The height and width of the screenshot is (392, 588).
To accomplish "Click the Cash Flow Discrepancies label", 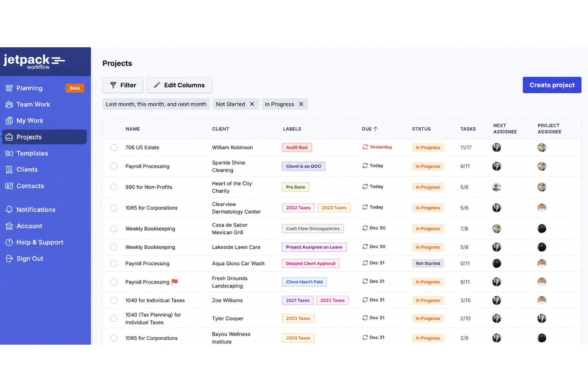I will coord(313,229).
